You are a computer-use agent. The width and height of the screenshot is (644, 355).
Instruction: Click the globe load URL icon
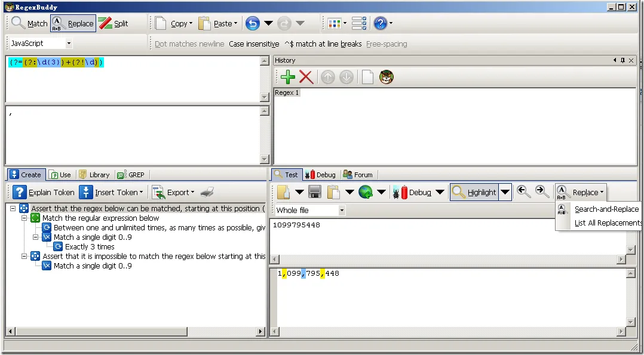[x=366, y=192]
